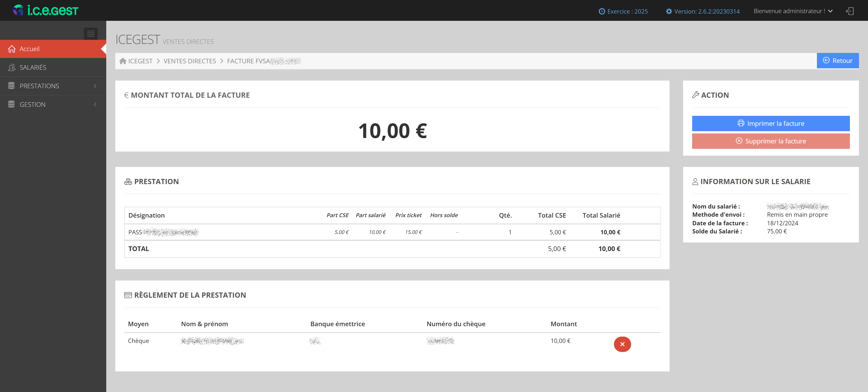Image resolution: width=868 pixels, height=392 pixels.
Task: Click the home icon in breadcrumb
Action: pos(123,61)
